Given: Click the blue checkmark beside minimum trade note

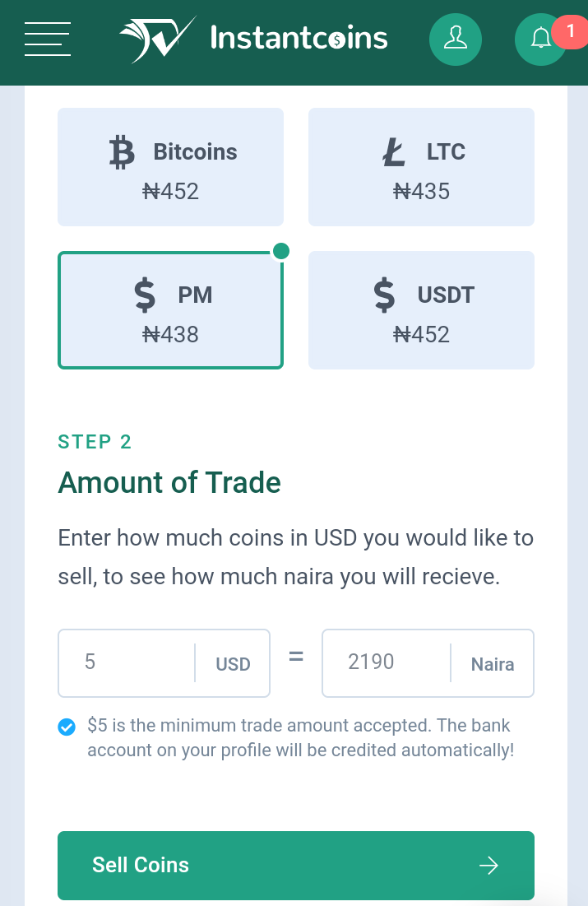Looking at the screenshot, I should (67, 727).
